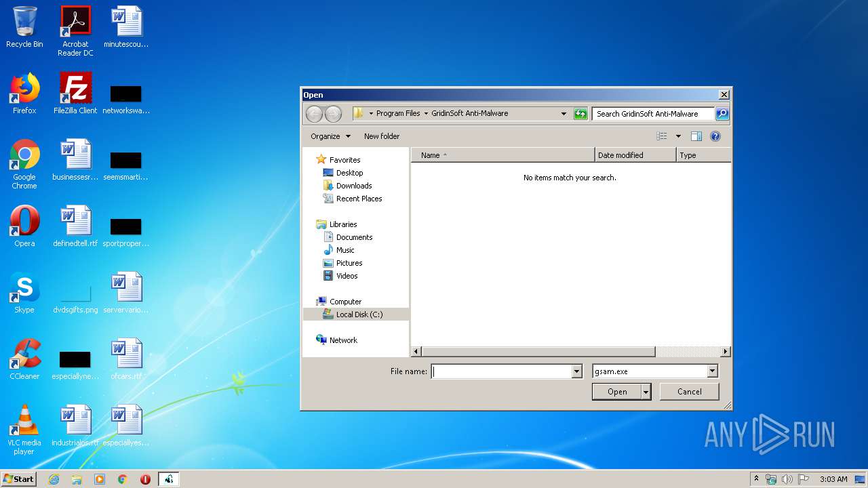Select Desktop in Favorites
The image size is (868, 488).
[x=349, y=173]
